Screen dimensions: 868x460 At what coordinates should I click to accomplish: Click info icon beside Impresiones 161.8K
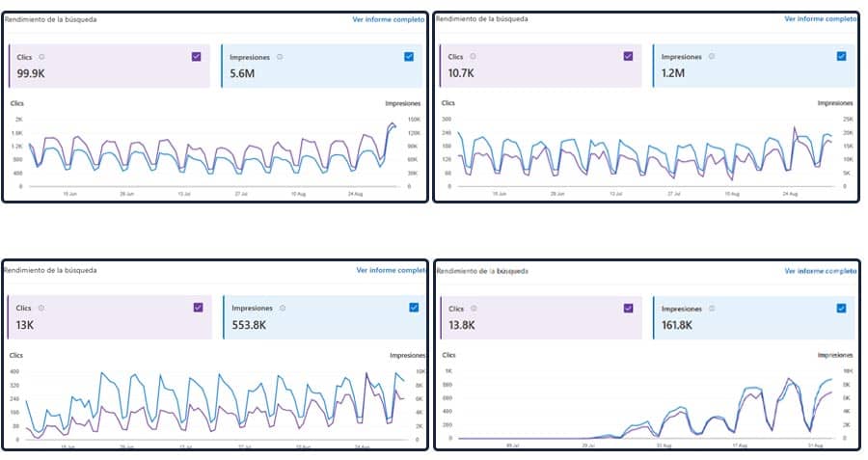[711, 309]
